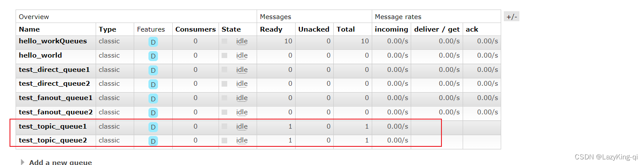
Task: Click the D badge for test_topic_queue1
Action: pyautogui.click(x=153, y=127)
